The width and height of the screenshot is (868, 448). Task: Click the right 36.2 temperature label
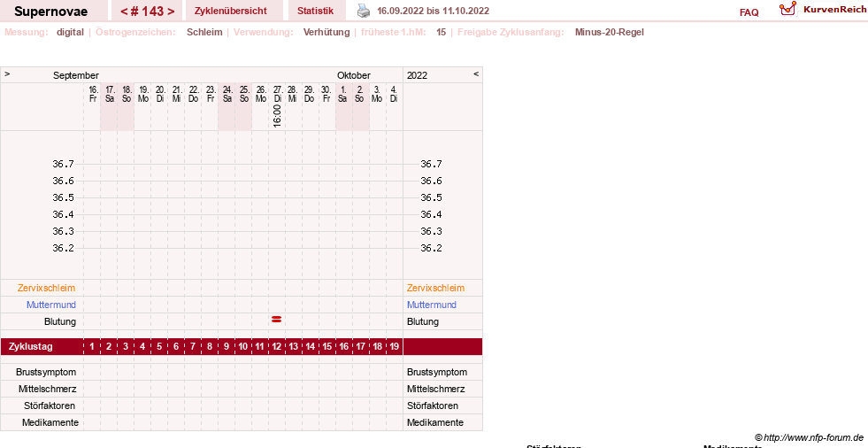[x=431, y=248]
